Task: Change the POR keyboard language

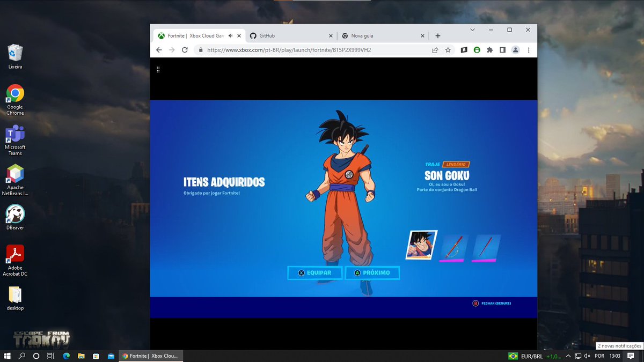Action: [600, 356]
